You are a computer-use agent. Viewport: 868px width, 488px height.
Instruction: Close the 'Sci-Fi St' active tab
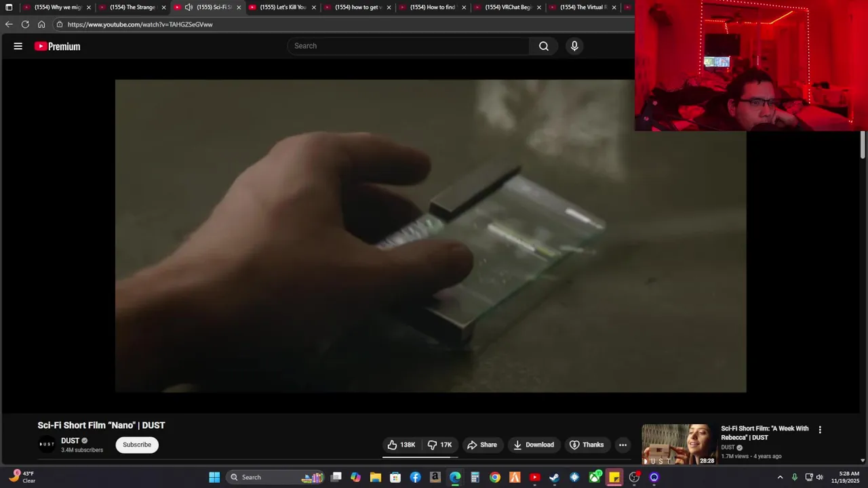point(239,7)
